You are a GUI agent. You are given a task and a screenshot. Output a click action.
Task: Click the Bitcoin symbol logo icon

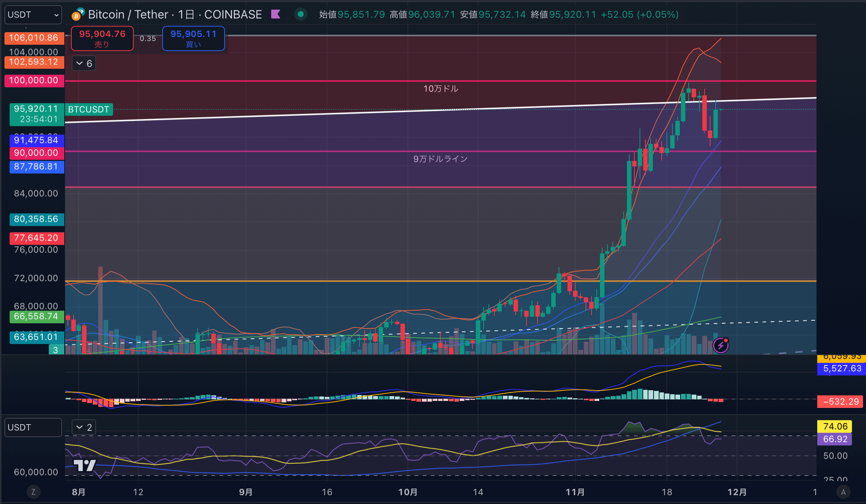point(78,14)
